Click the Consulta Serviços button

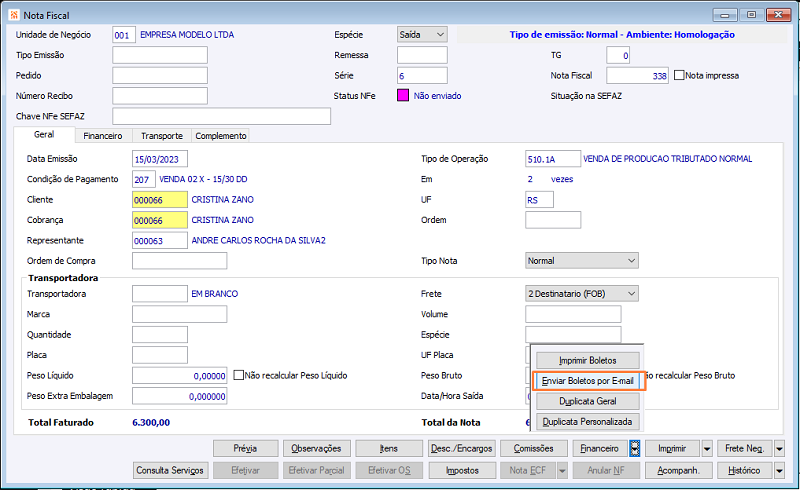(170, 471)
